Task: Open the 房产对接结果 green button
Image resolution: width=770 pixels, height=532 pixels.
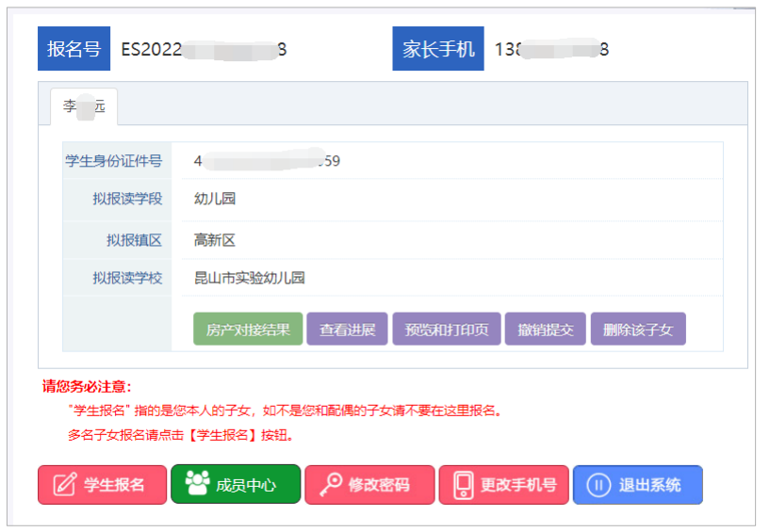Action: [248, 330]
